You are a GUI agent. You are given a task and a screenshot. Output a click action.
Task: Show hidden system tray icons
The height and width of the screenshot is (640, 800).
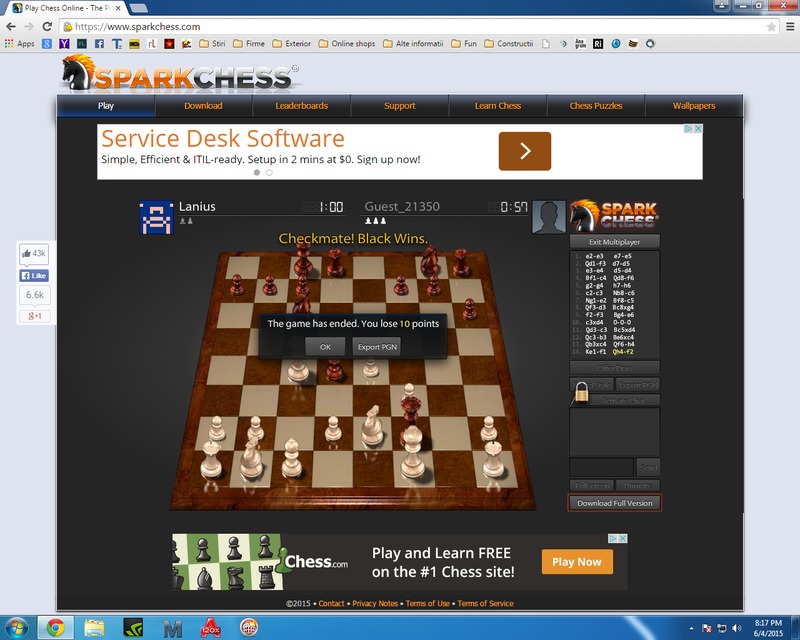pos(691,628)
